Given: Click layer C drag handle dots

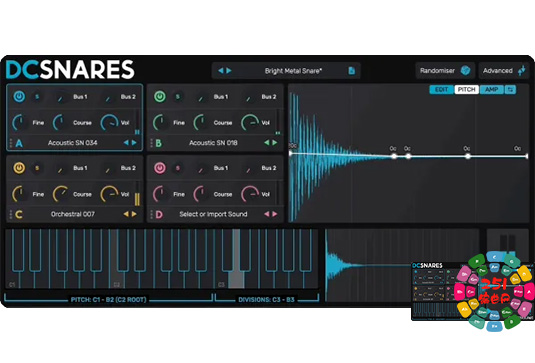Looking at the screenshot, I should pos(11,214).
